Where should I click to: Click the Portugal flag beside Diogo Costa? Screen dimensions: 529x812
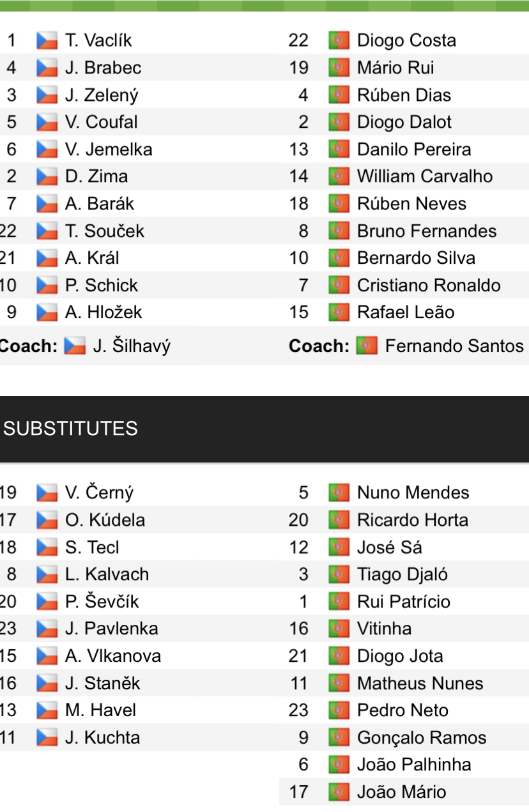(339, 41)
